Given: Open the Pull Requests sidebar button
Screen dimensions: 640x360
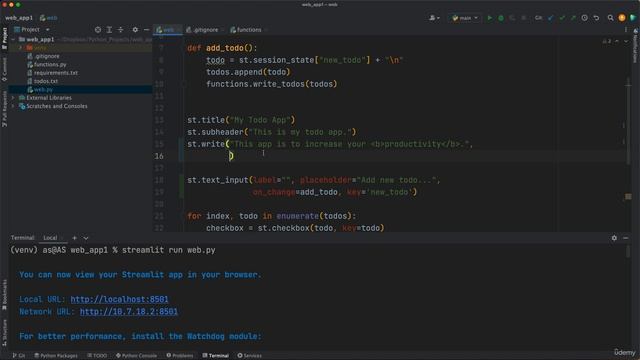Looking at the screenshot, I should 4,108.
